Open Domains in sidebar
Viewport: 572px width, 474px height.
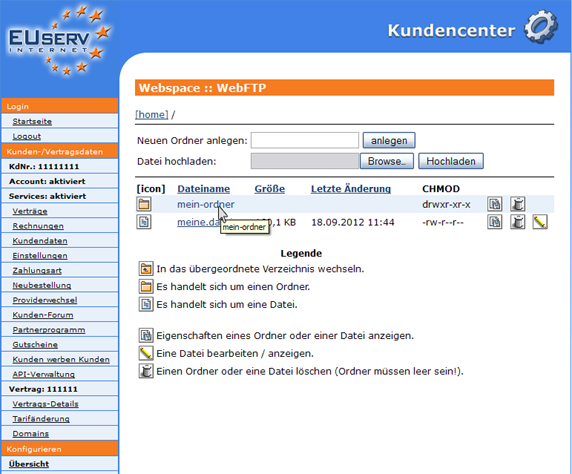[x=31, y=433]
